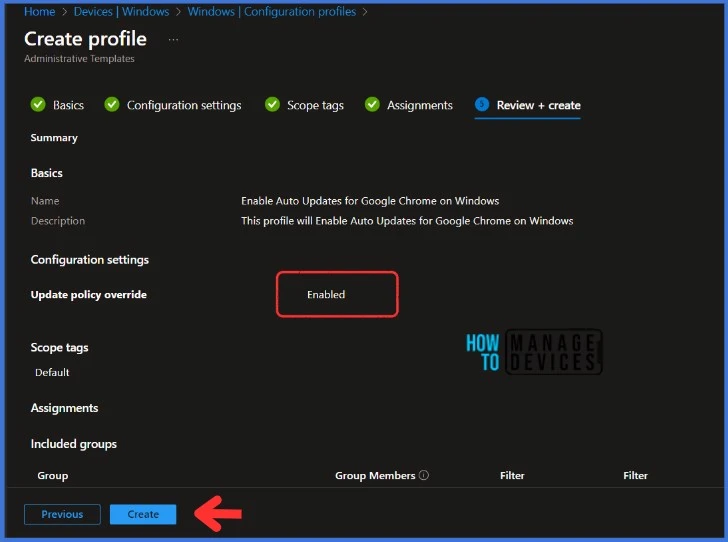Select the description text 'This profile will Enable Auto Updates…'
The height and width of the screenshot is (542, 728).
(x=407, y=221)
